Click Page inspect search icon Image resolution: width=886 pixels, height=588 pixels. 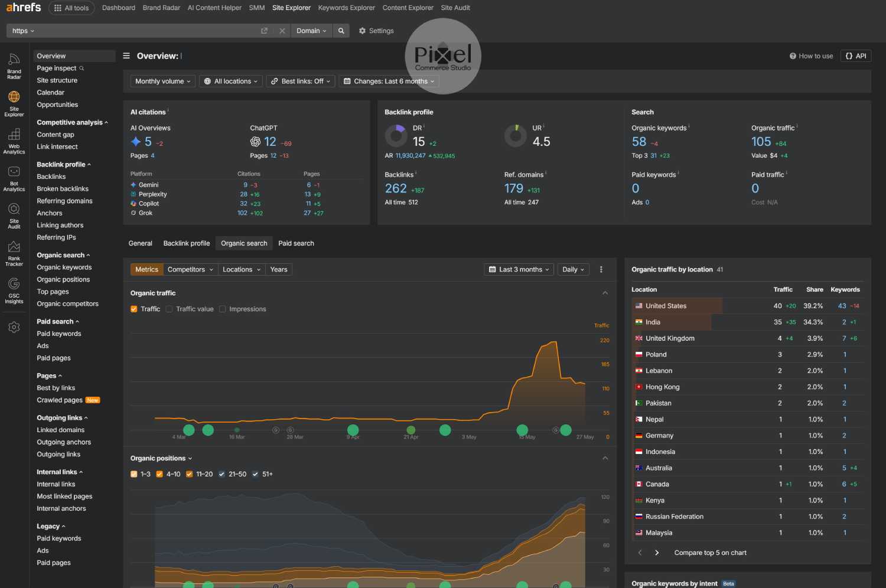(x=82, y=68)
